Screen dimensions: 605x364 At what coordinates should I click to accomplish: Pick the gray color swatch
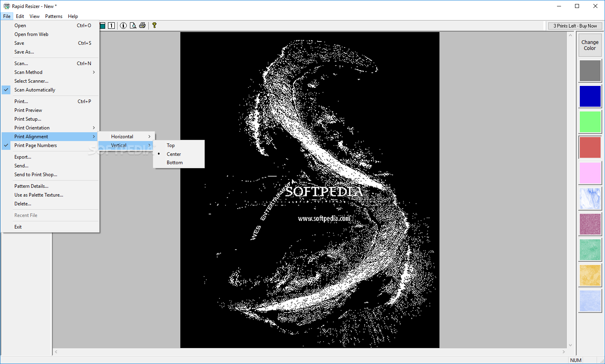coord(590,71)
